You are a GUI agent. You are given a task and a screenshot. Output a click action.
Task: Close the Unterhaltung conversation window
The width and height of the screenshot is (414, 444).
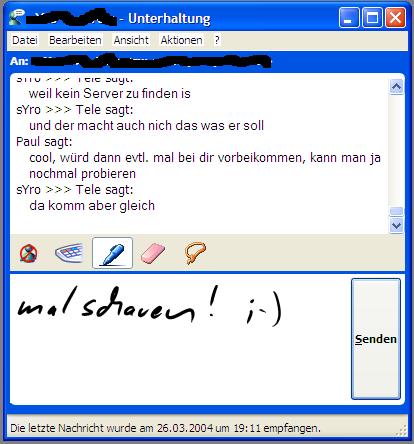tap(395, 18)
